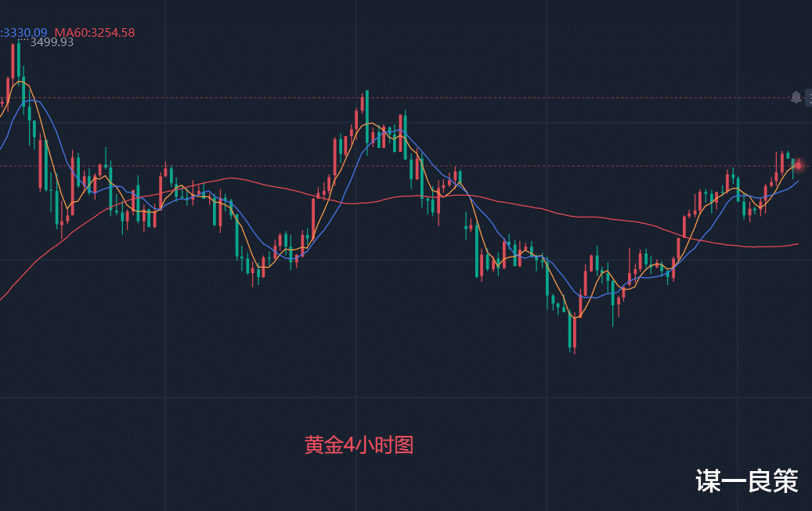Click the dotted leader beside 3499.93
This screenshot has height=511, width=812.
[x=23, y=39]
